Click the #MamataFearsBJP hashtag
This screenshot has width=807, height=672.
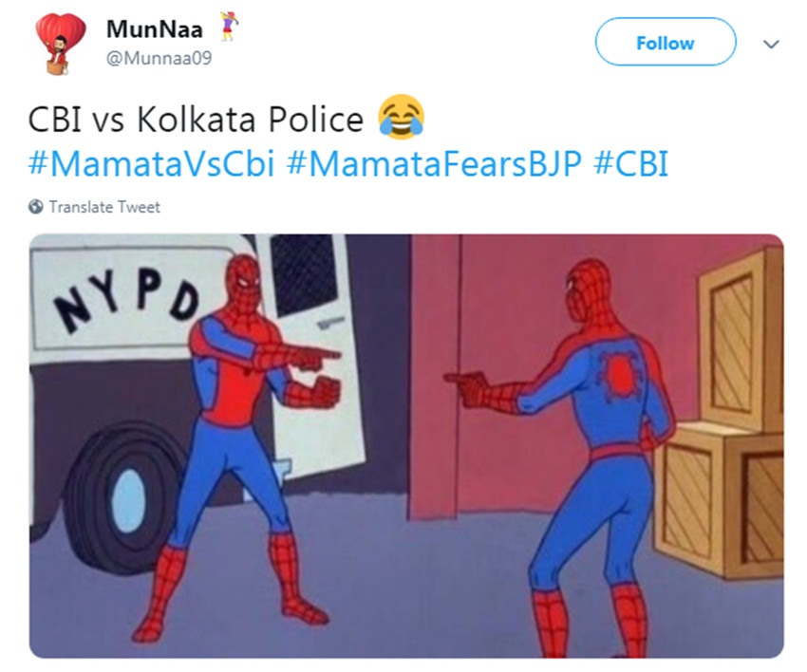click(x=433, y=163)
